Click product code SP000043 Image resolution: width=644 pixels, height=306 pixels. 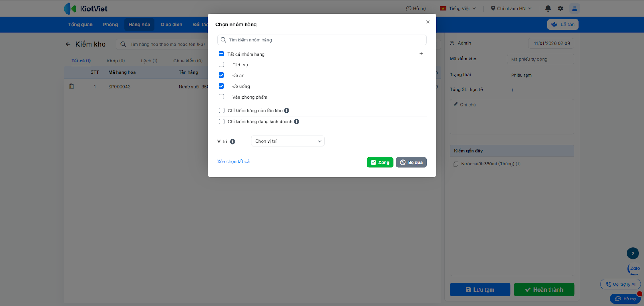pyautogui.click(x=120, y=87)
